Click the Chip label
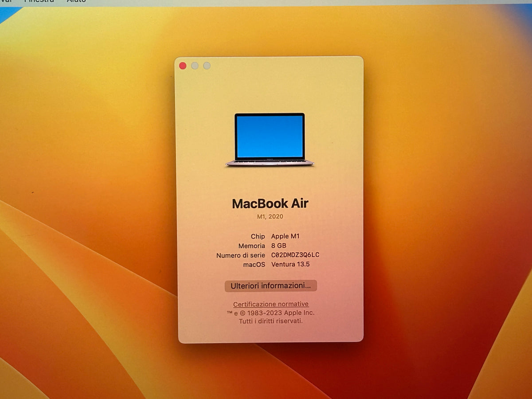The image size is (532, 399). pos(258,236)
